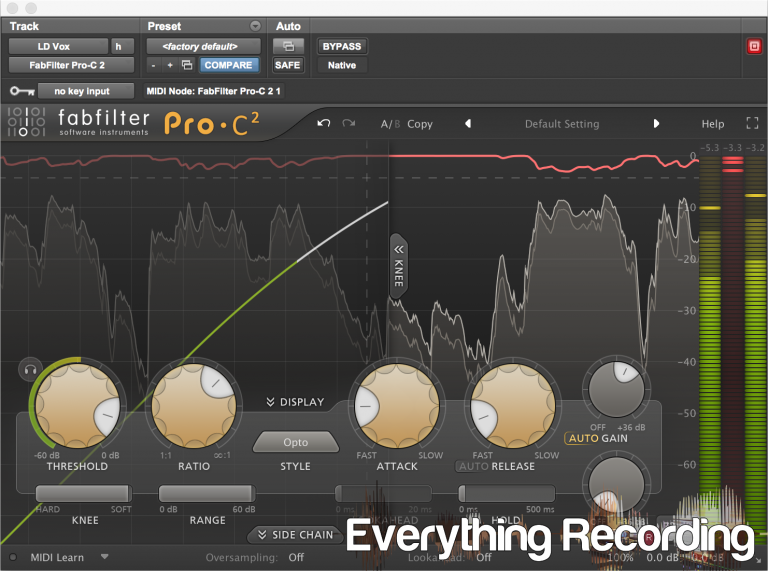This screenshot has height=571, width=768.
Task: Expand the DISPLAY section
Action: (x=295, y=402)
